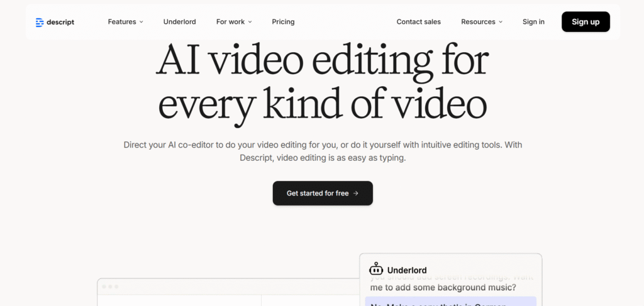The height and width of the screenshot is (306, 644).
Task: Click the purple user reply chat bubble
Action: [x=450, y=302]
